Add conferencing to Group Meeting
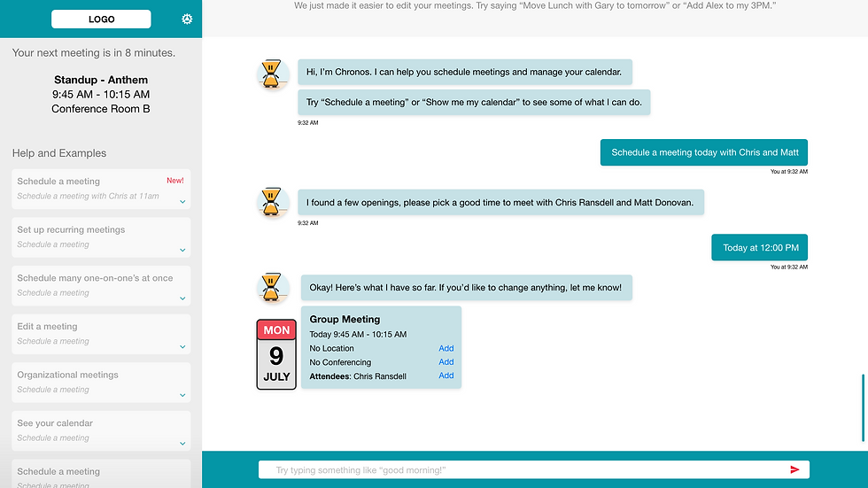868x488 pixels. (446, 362)
